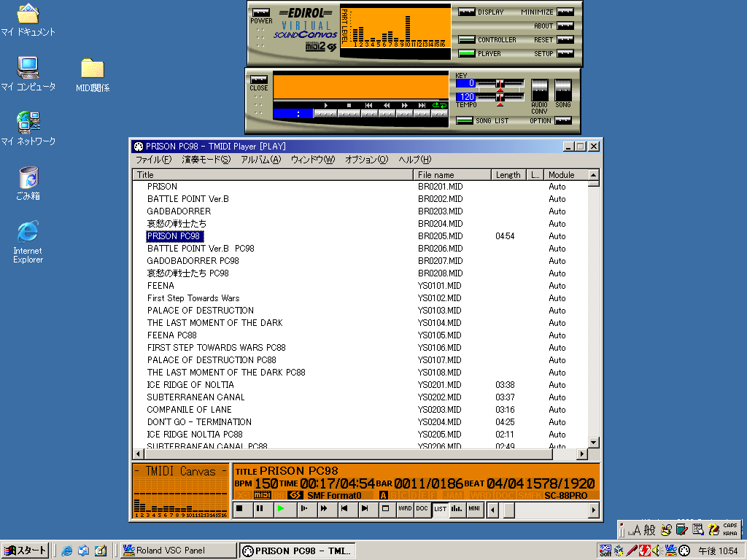Click the left arrow of TMIDI position slider
The height and width of the screenshot is (560, 747).
492,510
